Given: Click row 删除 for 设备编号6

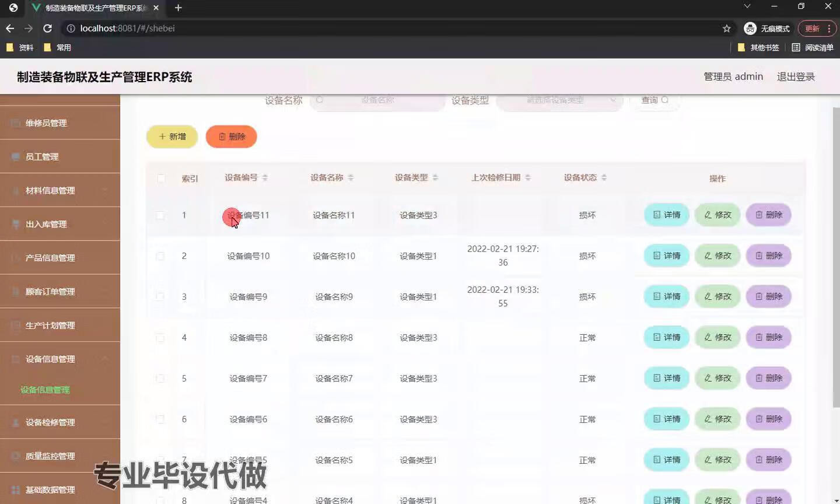Looking at the screenshot, I should click(x=769, y=419).
